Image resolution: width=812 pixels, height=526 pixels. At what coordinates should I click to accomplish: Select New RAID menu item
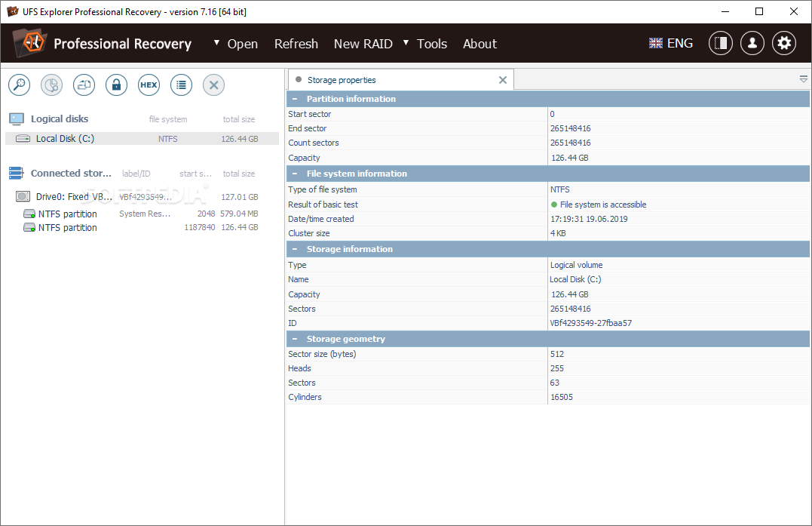[x=363, y=44]
